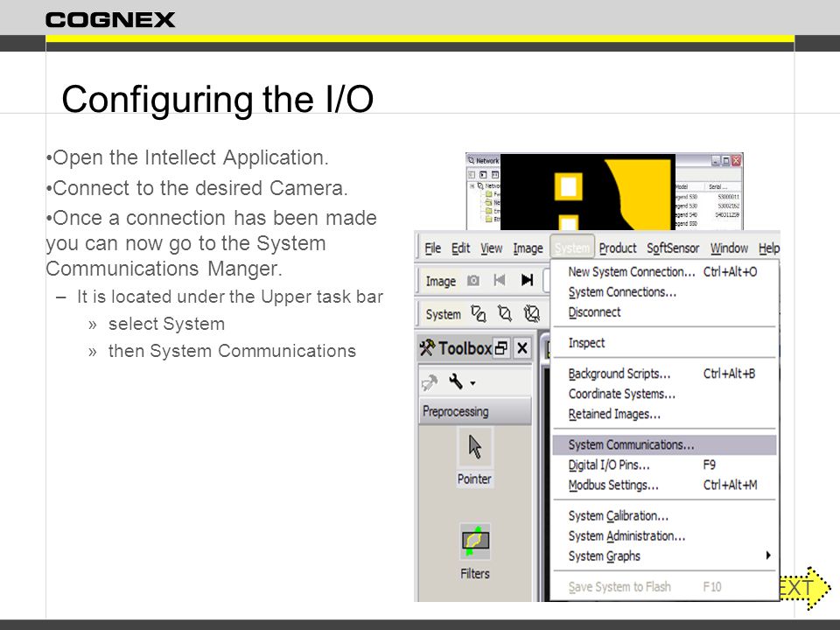This screenshot has width=840, height=630.
Task: Open Coordinate Systems... entry
Action: 664,395
